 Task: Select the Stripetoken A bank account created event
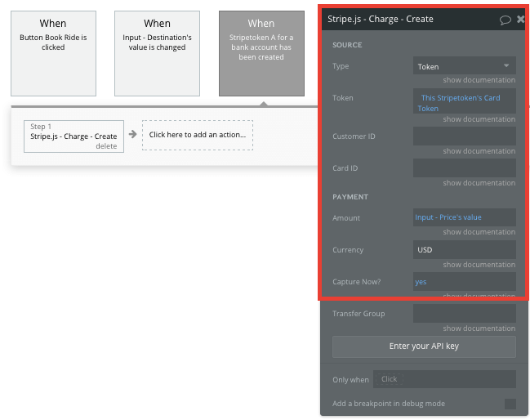click(x=261, y=53)
